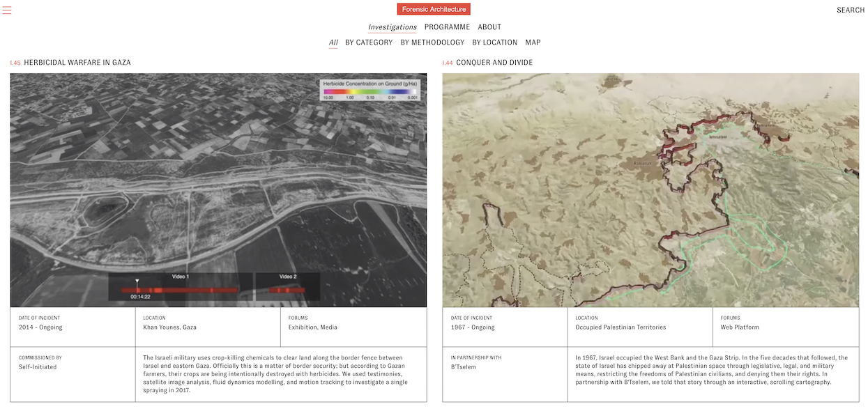Filter investigations By Methodology
This screenshot has width=868, height=418.
pyautogui.click(x=432, y=42)
